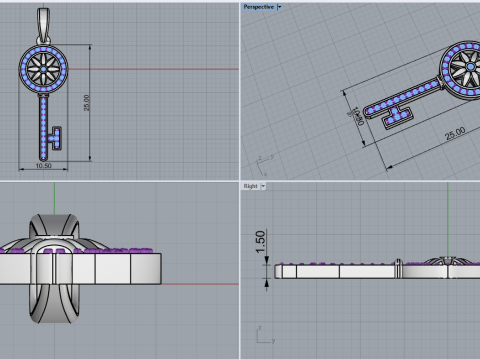Screen dimensions: 480x360
Task: Select the key bit teeth in top-left viewport
Action: (55, 138)
